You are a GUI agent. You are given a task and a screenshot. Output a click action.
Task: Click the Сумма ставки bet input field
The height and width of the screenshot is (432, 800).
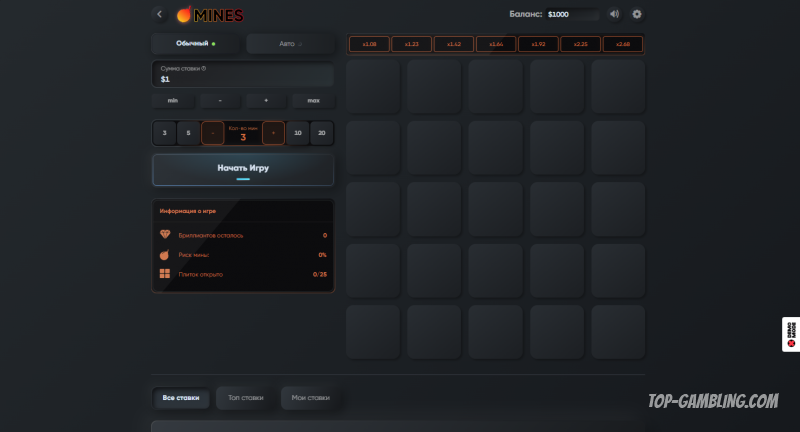pyautogui.click(x=243, y=74)
